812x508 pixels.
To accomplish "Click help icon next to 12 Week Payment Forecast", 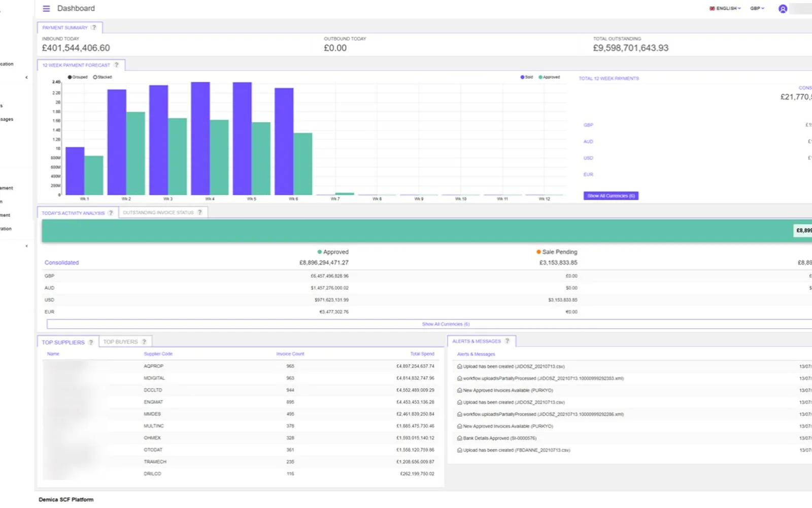I will click(116, 65).
